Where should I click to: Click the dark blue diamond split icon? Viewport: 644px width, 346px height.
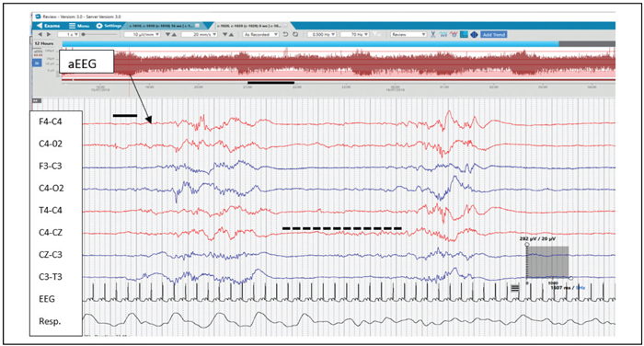pos(474,35)
